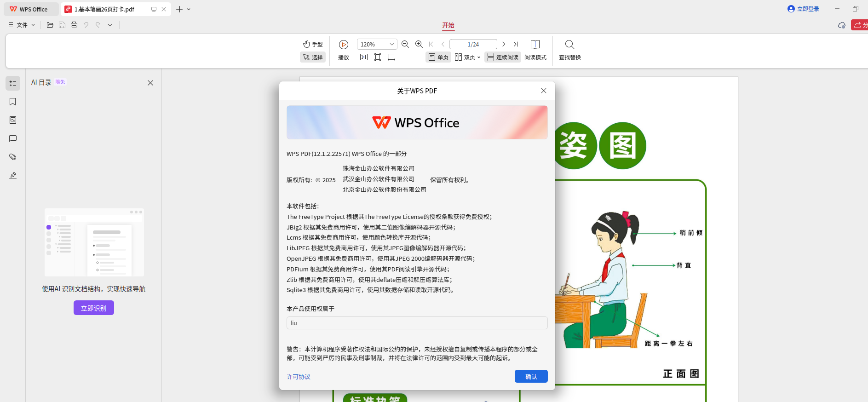Toggle Continuous reading (连续阅读)
The height and width of the screenshot is (402, 868).
coord(503,57)
